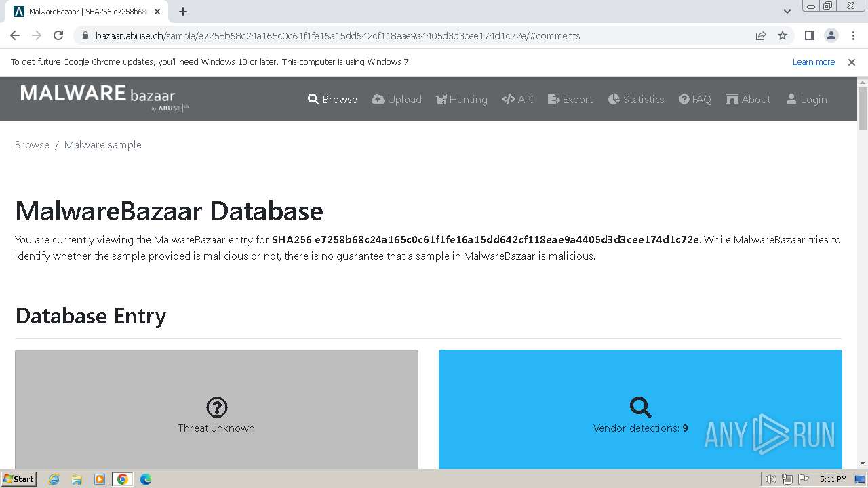Open the Chrome profile avatar
Image resolution: width=868 pixels, height=488 pixels.
point(831,35)
